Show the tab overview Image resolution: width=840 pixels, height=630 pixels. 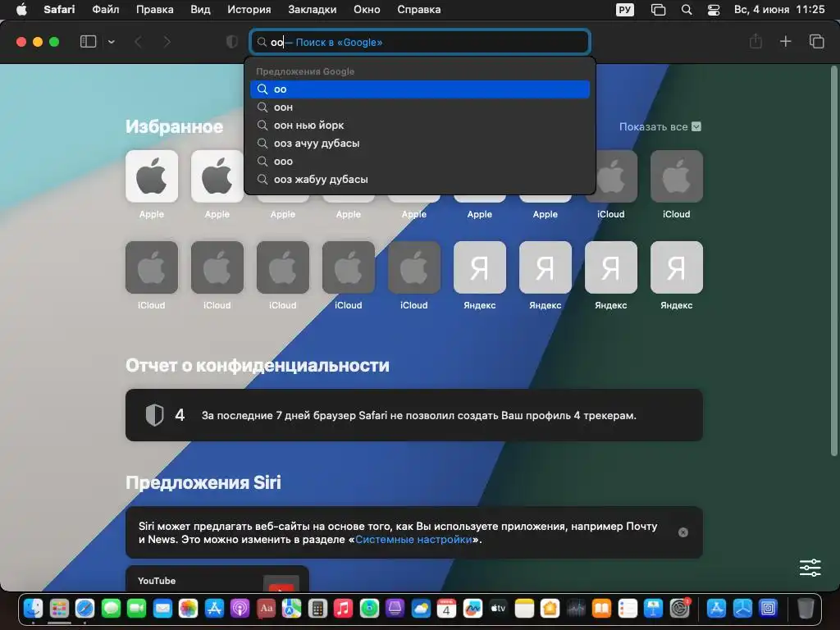coord(816,41)
